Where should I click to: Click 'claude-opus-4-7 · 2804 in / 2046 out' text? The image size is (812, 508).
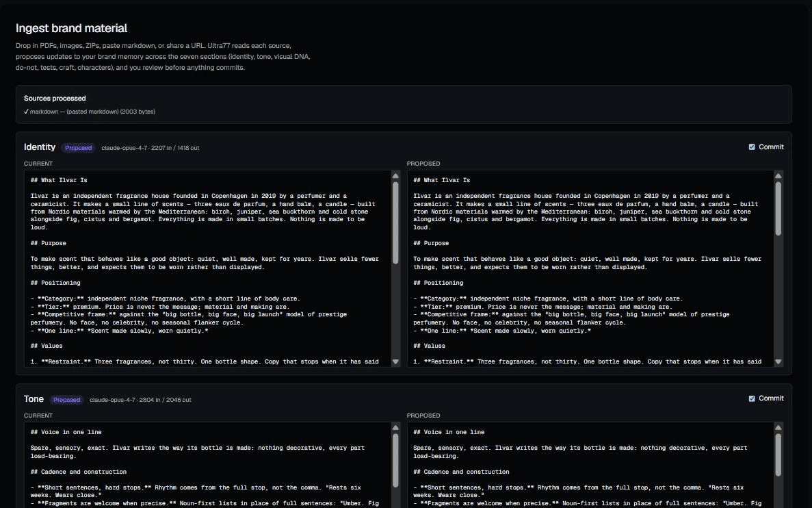click(140, 400)
